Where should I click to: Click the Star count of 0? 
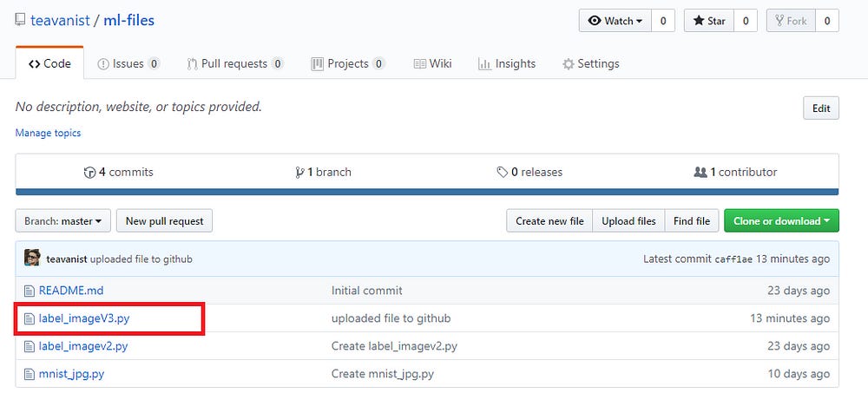click(746, 21)
